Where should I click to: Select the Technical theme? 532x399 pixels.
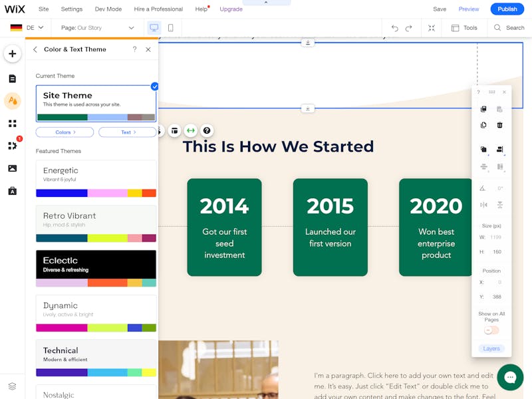point(96,358)
